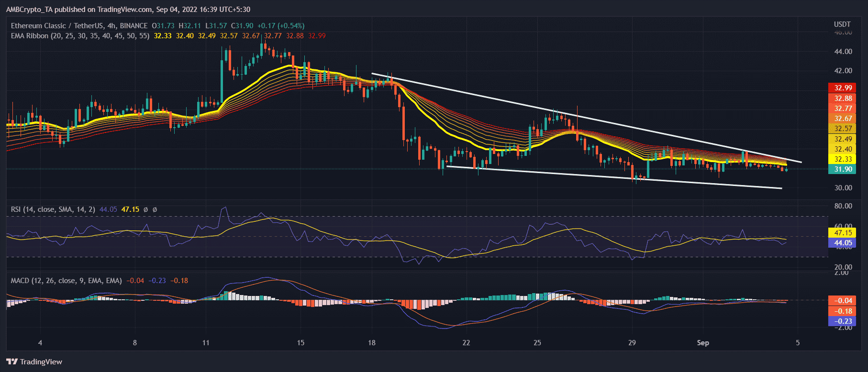Click the blue 44.05 RSI value tag

coord(843,243)
